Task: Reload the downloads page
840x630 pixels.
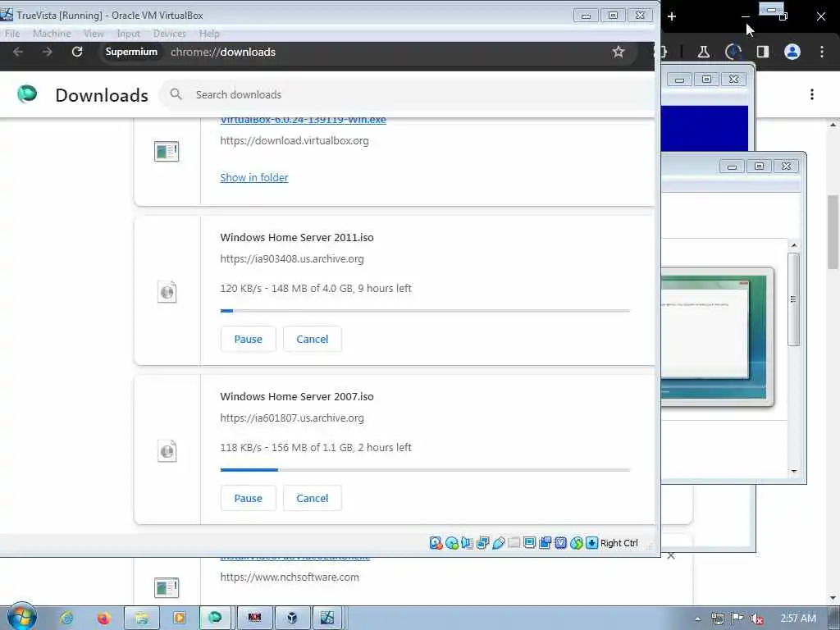Action: 77,52
